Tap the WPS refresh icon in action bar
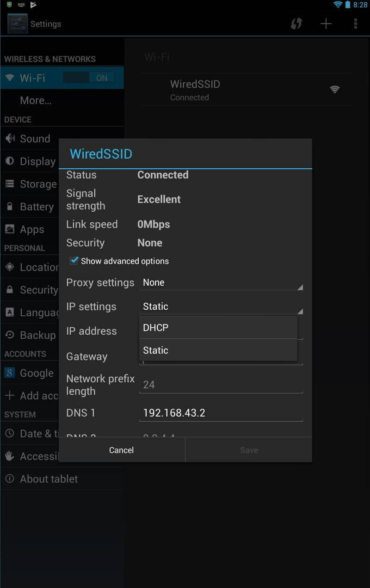This screenshot has height=588, width=370. click(x=296, y=24)
